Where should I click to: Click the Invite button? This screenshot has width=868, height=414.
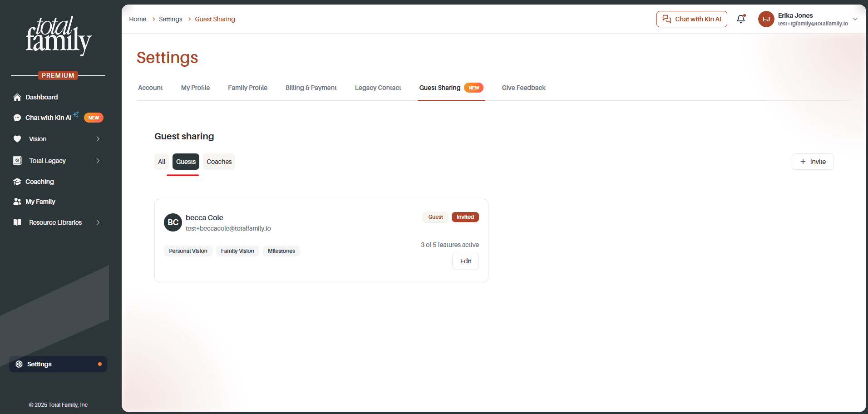pos(813,162)
